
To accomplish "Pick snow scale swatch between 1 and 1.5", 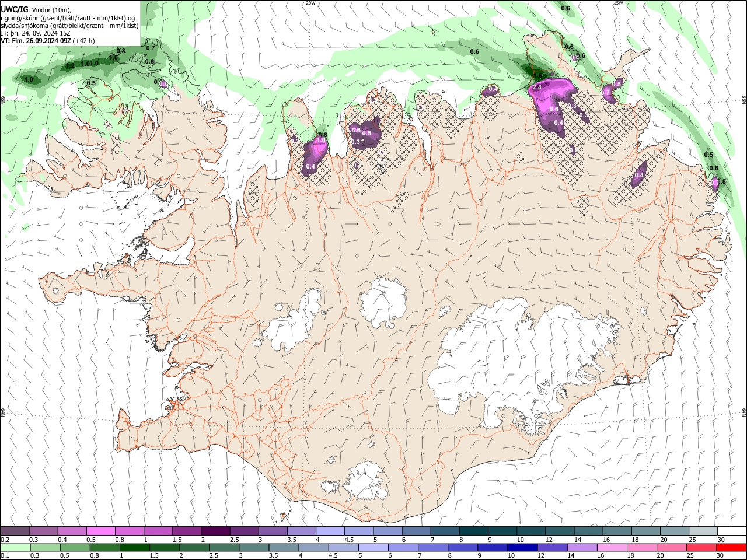I will coord(158,531).
